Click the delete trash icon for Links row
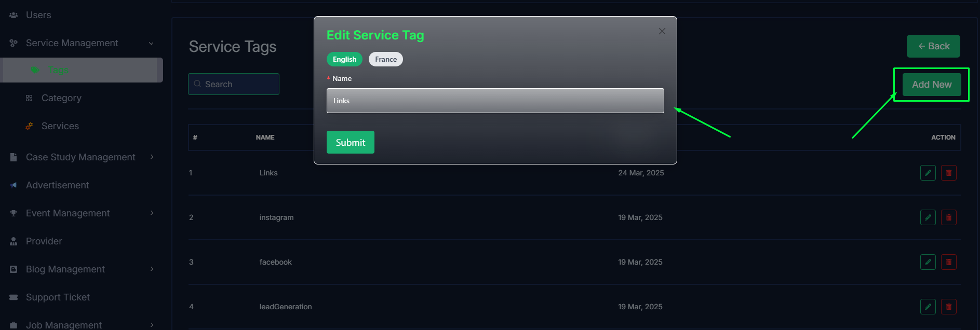This screenshot has width=980, height=330. point(948,173)
